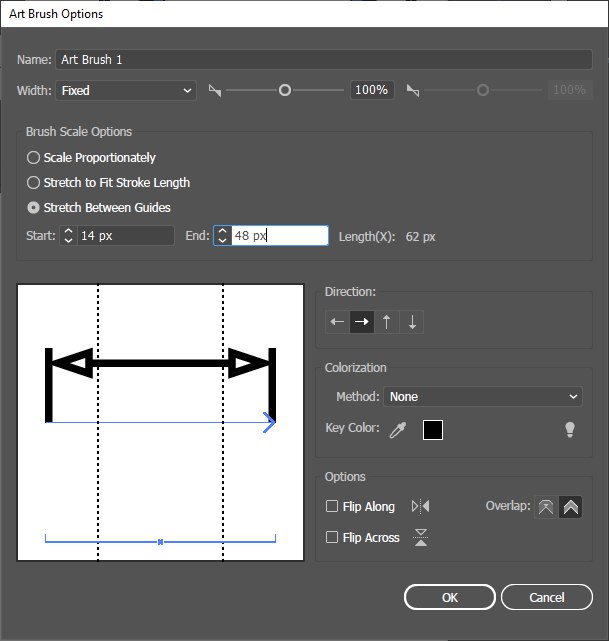The height and width of the screenshot is (641, 609).
Task: Click the disabled maximum width slider handle
Action: pos(483,90)
